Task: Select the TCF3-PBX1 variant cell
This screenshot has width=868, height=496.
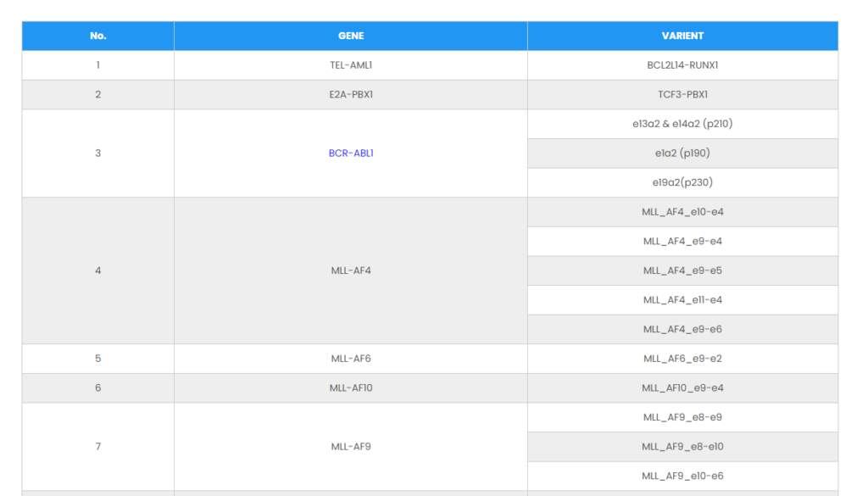Action: 682,94
